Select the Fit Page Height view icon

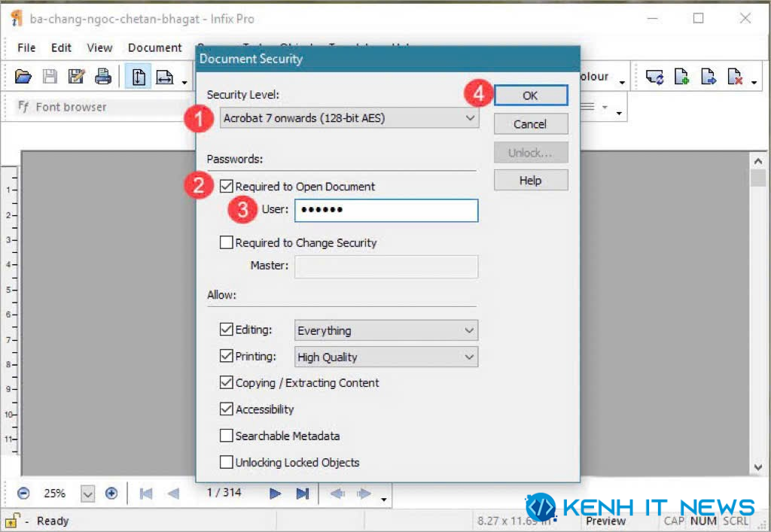[x=139, y=77]
